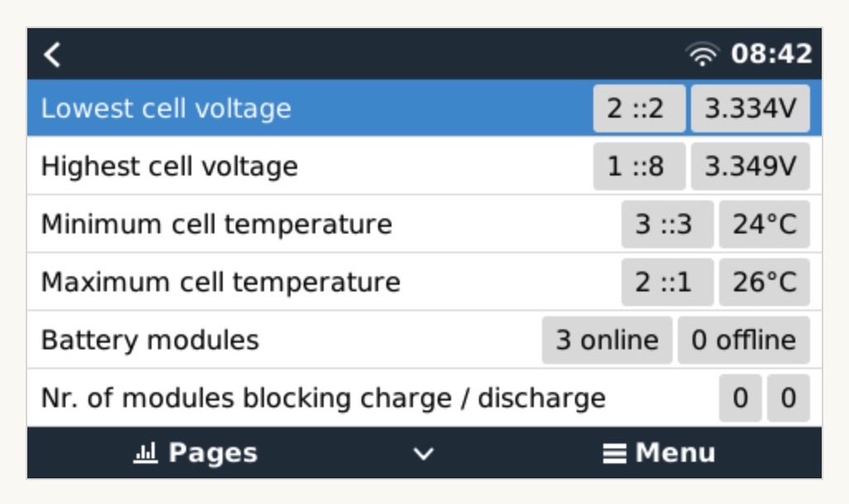Click the 26°C maximum temperature value
The width and height of the screenshot is (849, 504).
click(x=764, y=282)
